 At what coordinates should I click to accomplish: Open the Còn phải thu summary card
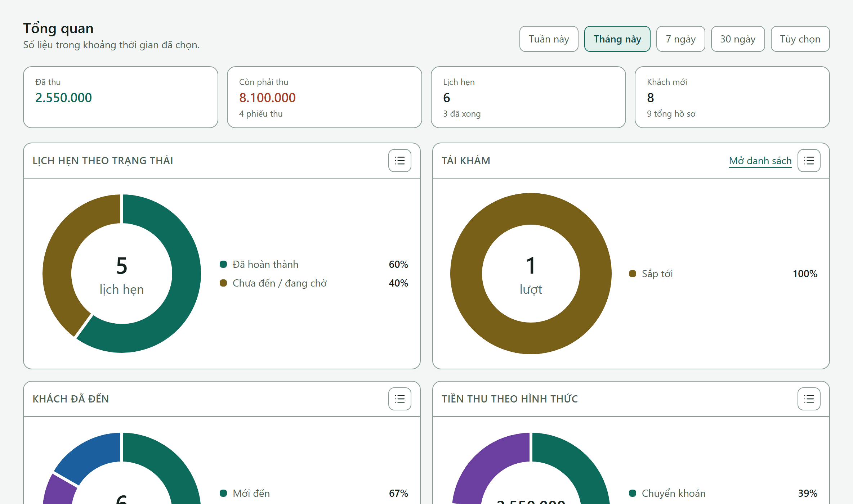click(325, 97)
